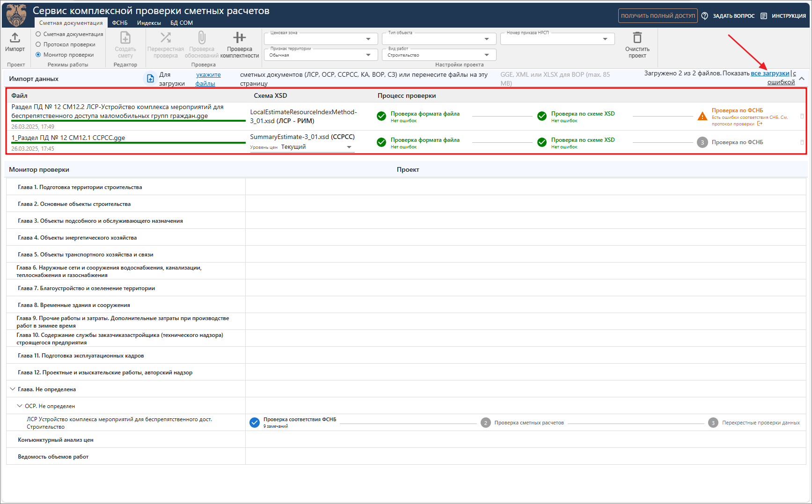Click the Import upload icon

(15, 37)
